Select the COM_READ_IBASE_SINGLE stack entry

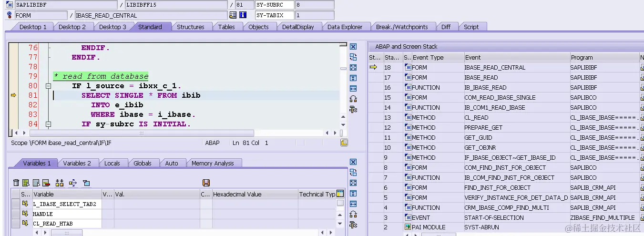point(503,97)
